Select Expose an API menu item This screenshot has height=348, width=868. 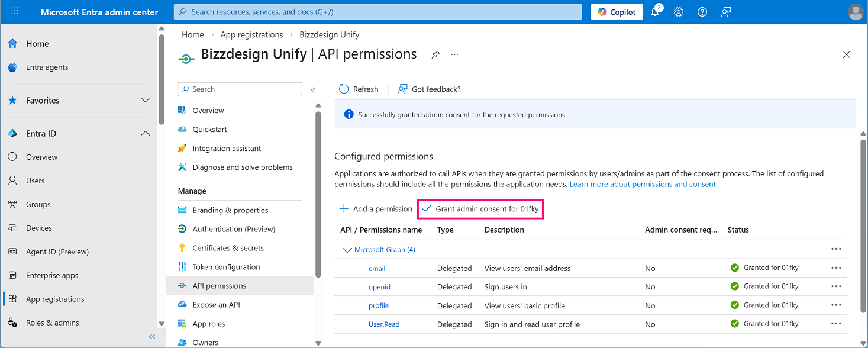tap(216, 305)
